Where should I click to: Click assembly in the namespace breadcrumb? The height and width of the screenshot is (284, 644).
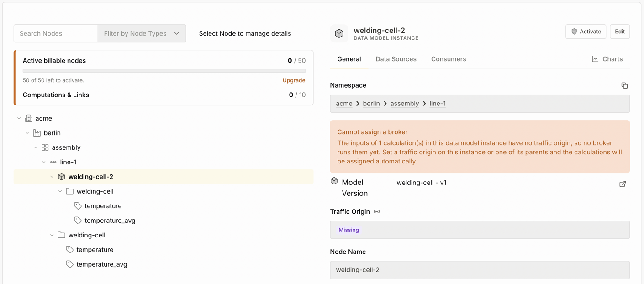click(405, 104)
